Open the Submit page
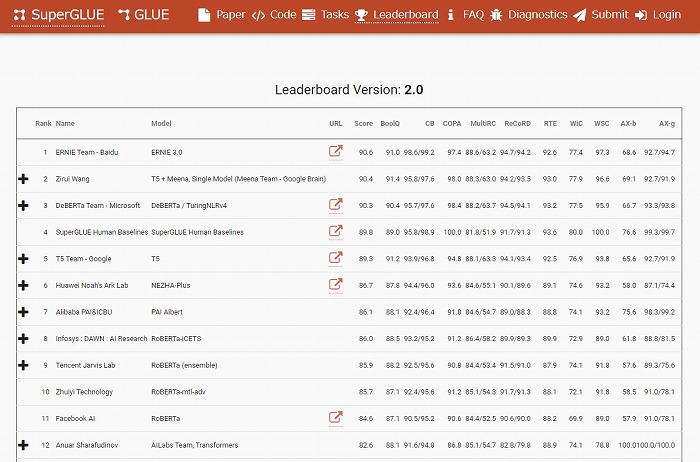This screenshot has width=700, height=462. pos(601,15)
